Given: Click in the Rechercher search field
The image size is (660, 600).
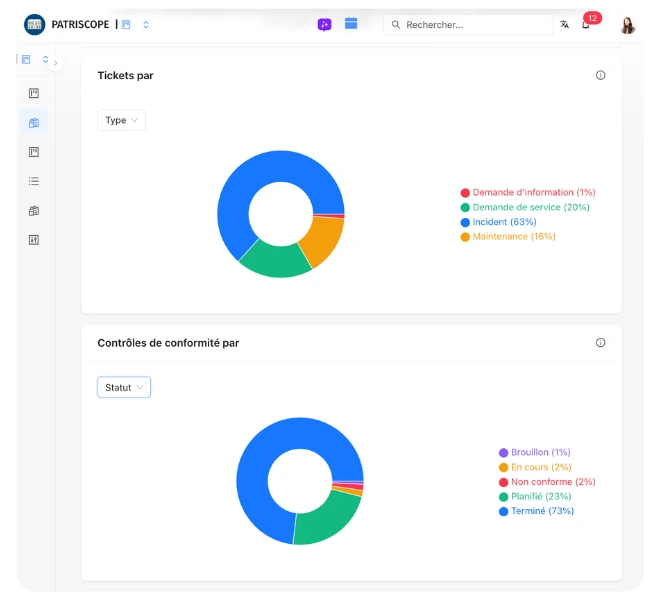Looking at the screenshot, I should click(468, 25).
